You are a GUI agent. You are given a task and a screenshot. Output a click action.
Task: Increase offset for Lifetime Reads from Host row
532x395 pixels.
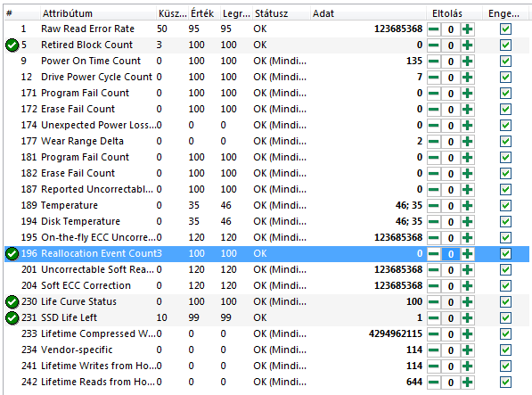pos(468,383)
